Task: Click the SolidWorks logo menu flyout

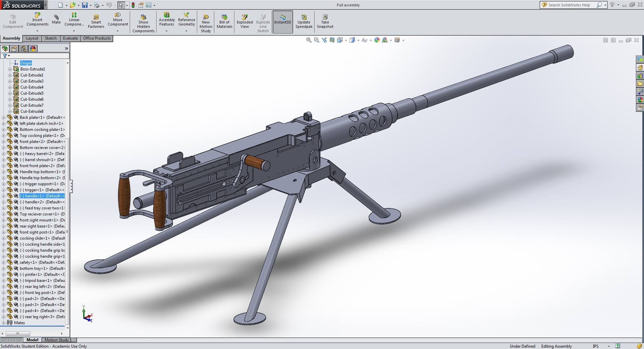Action: pos(46,5)
